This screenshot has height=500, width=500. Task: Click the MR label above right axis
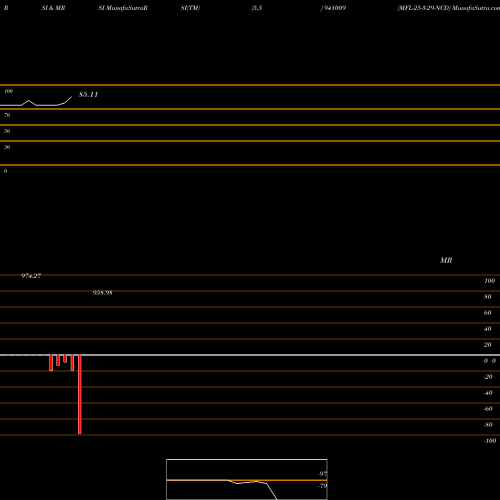[446, 260]
